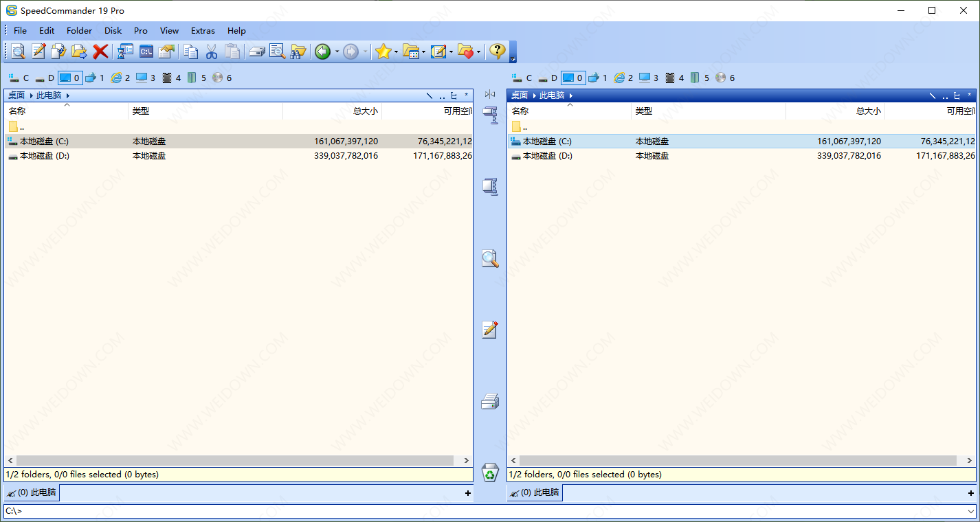Image resolution: width=980 pixels, height=522 pixels.
Task: Open the C:\ command prompt icon
Action: [146, 52]
